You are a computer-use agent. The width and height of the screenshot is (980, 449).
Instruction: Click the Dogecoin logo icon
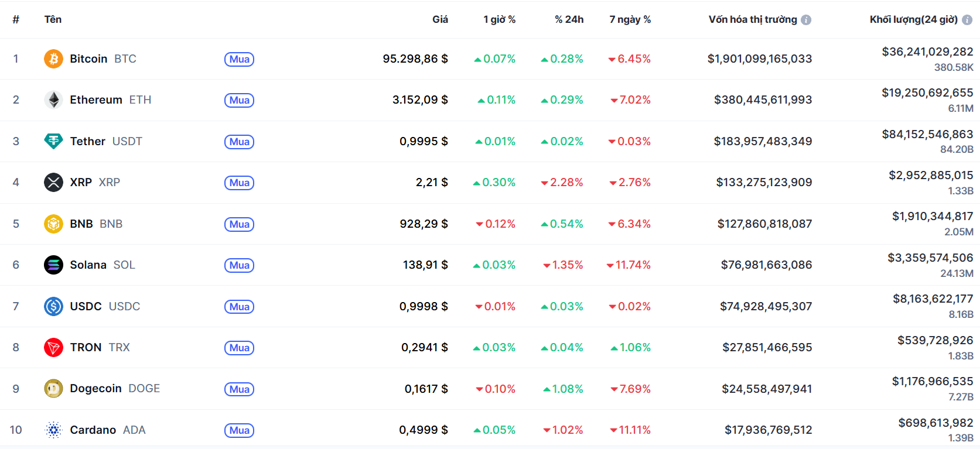click(53, 389)
